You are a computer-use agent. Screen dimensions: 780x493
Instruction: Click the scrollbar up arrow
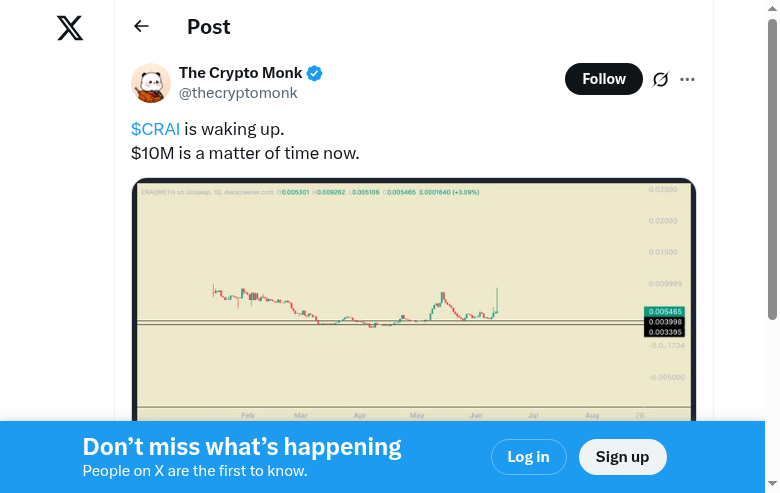click(x=772, y=8)
